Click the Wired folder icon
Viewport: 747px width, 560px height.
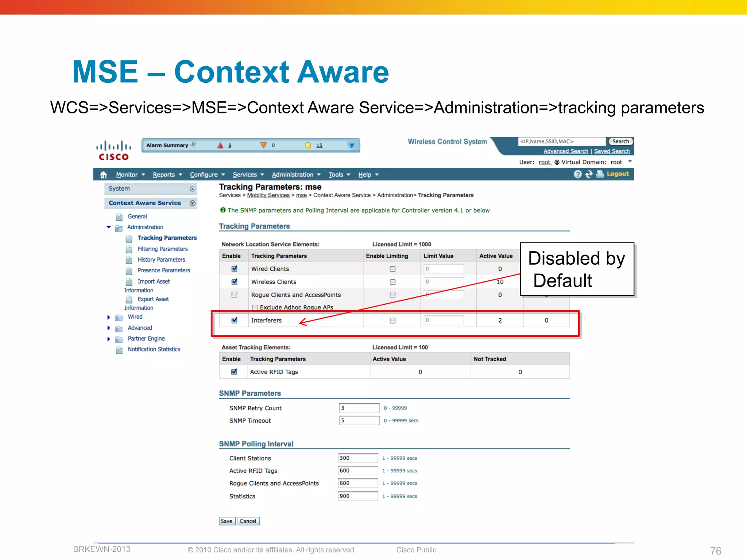coord(119,318)
